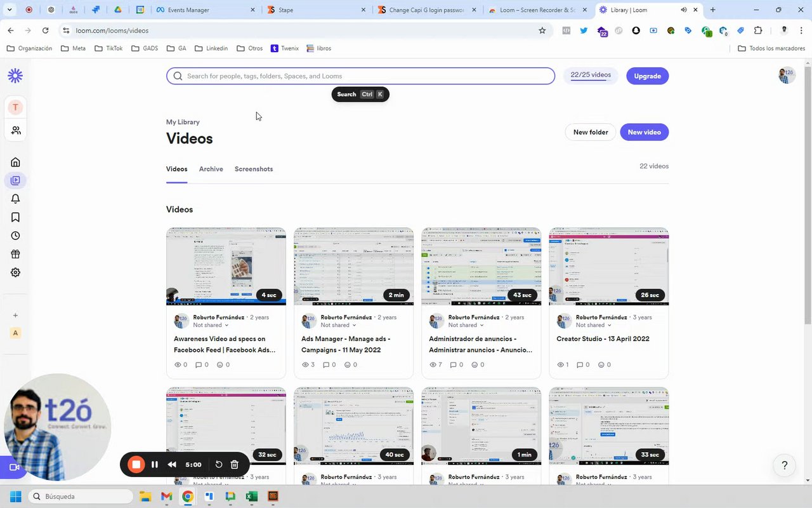
Task: Open the 26 sec Creator Studio thumbnail
Action: coord(608,267)
